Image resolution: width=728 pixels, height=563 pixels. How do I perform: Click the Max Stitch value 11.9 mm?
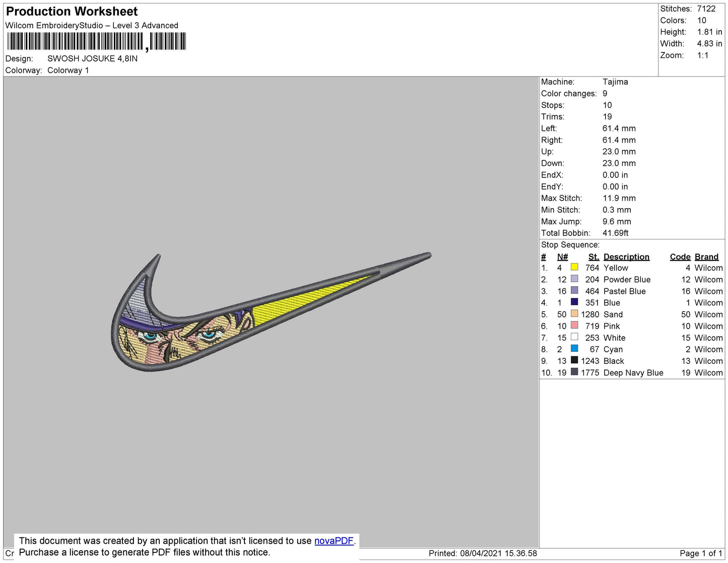coord(619,198)
